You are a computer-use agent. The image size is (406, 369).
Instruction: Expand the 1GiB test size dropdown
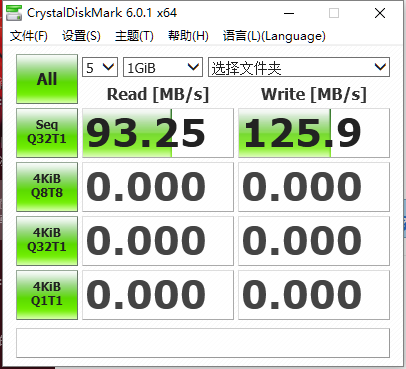pos(163,67)
